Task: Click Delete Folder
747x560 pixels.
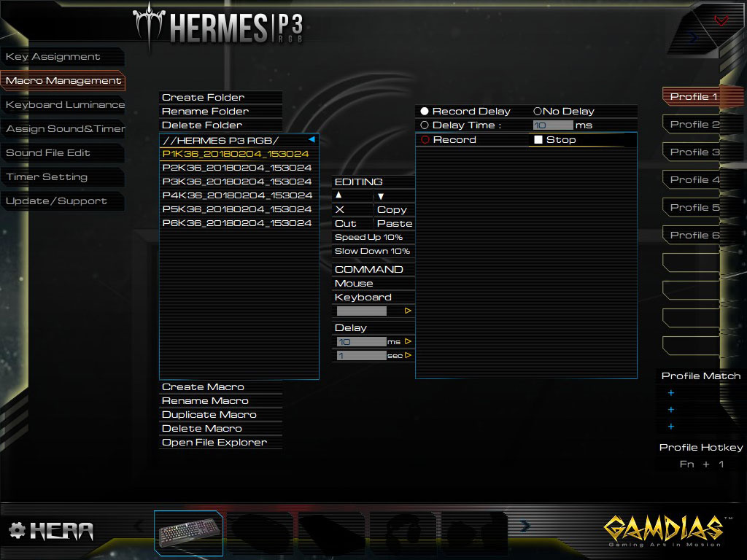Action: coord(220,125)
